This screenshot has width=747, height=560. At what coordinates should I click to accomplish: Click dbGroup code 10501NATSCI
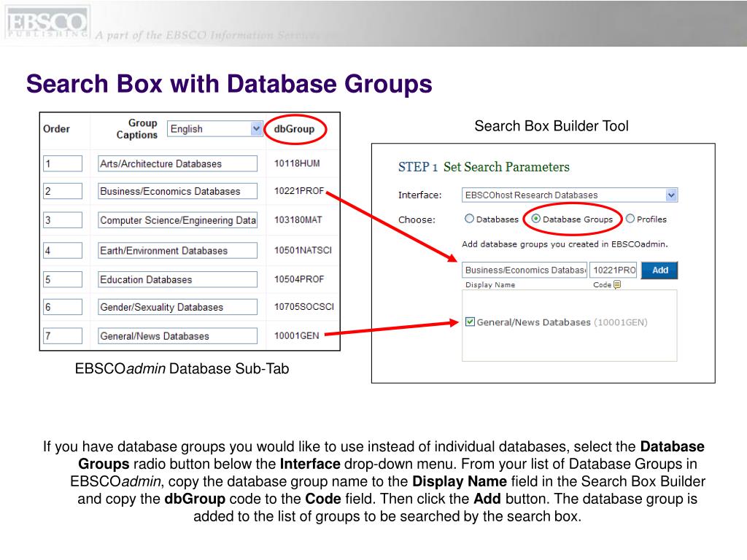coord(303,251)
